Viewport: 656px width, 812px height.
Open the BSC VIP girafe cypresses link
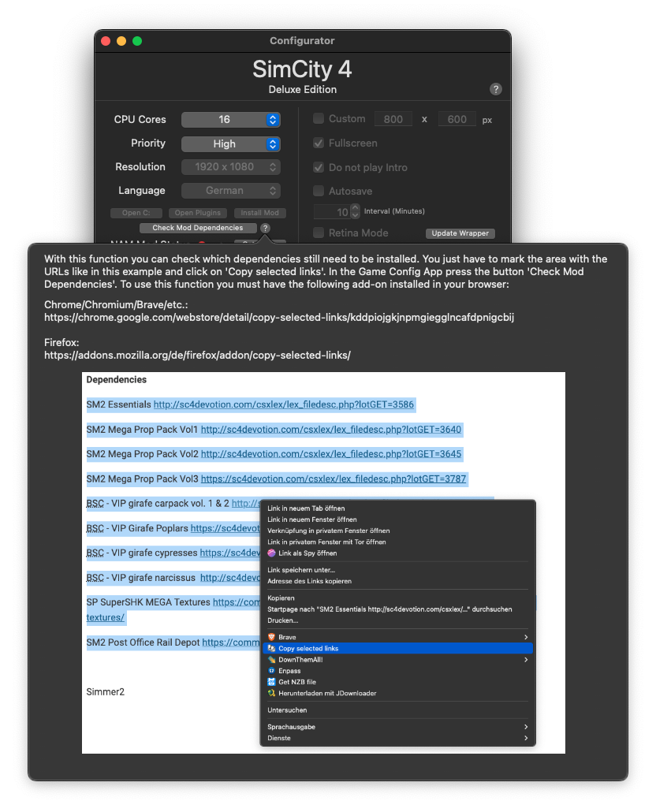[x=230, y=553]
